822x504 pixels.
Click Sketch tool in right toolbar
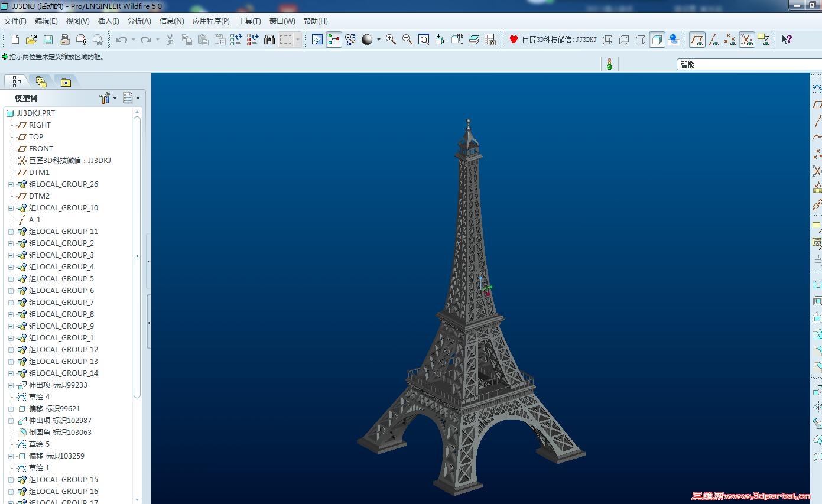click(817, 87)
